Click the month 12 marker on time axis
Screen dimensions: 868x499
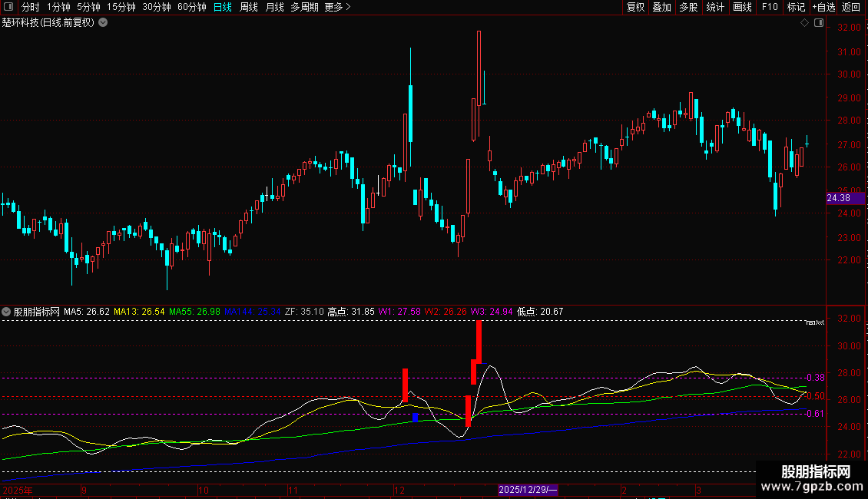click(399, 490)
